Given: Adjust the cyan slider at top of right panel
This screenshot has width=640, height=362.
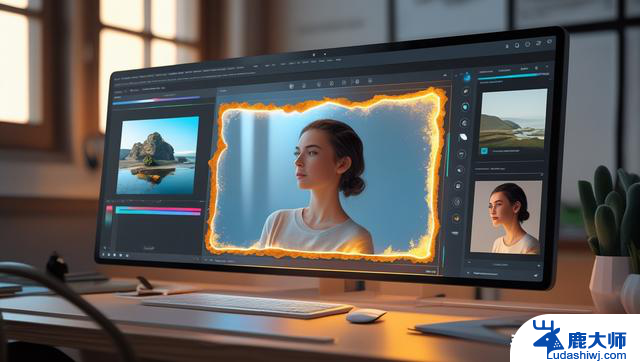Looking at the screenshot, I should tap(513, 76).
